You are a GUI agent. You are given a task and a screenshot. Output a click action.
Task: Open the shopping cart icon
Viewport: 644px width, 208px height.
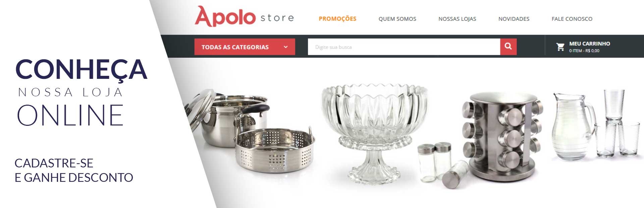[560, 47]
